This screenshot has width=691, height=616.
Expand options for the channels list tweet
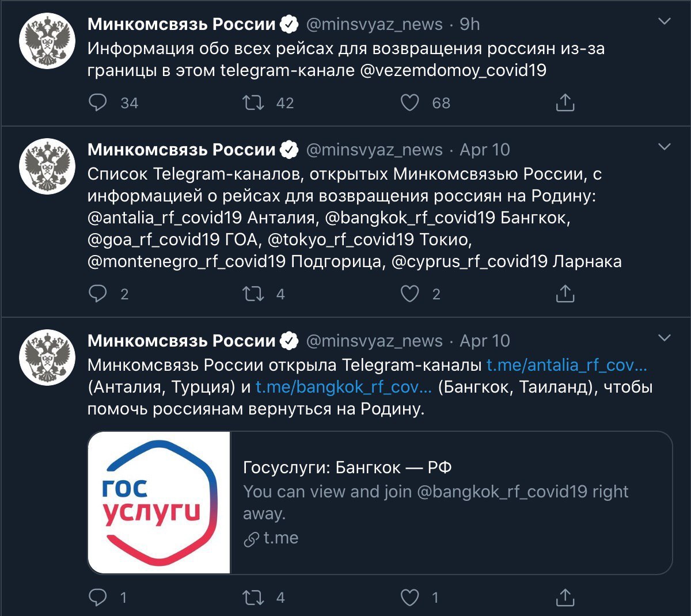pos(664,147)
